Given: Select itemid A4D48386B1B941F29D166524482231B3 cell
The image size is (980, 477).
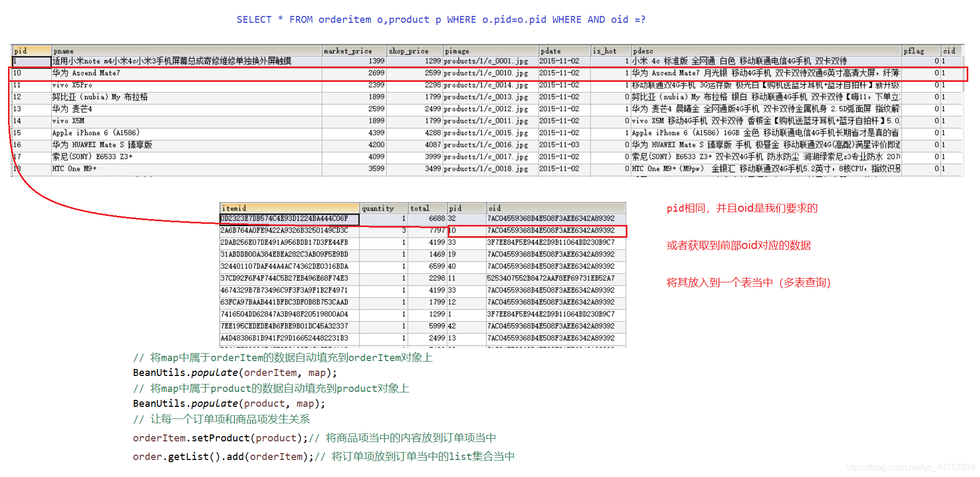Looking at the screenshot, I should [x=290, y=338].
